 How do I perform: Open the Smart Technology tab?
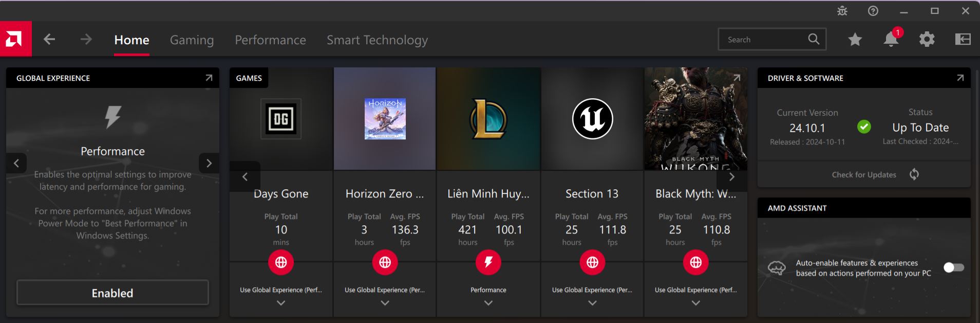coord(377,40)
